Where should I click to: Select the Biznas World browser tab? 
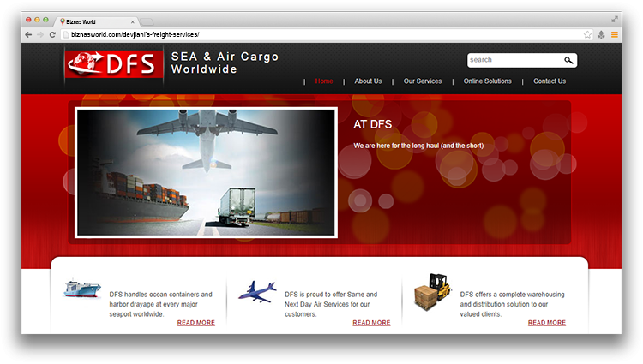click(x=94, y=20)
